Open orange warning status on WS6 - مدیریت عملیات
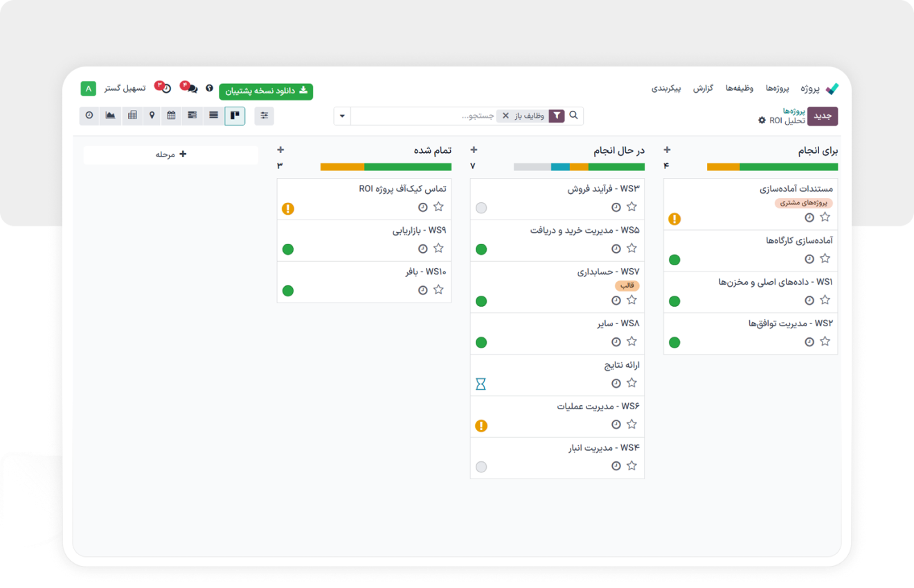914x588 pixels. (x=481, y=426)
